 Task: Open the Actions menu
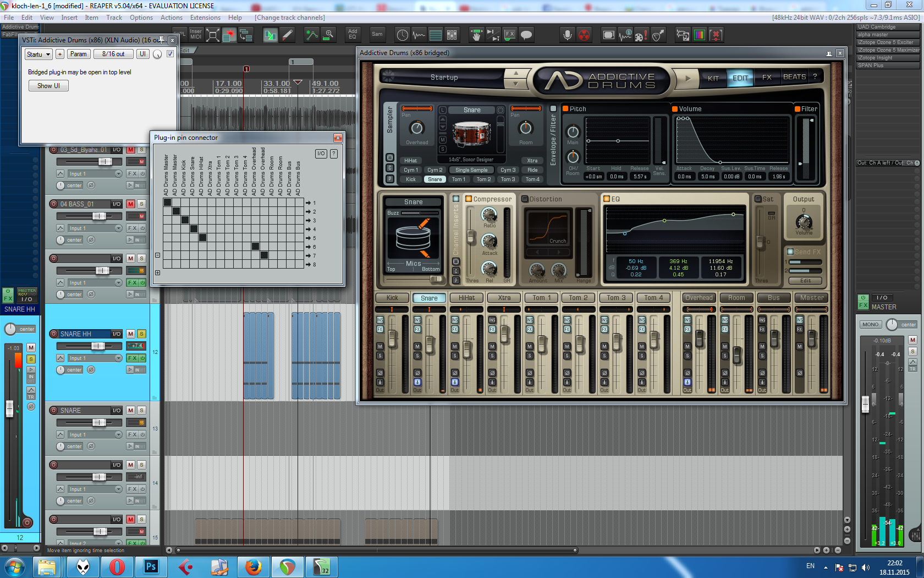coord(172,18)
